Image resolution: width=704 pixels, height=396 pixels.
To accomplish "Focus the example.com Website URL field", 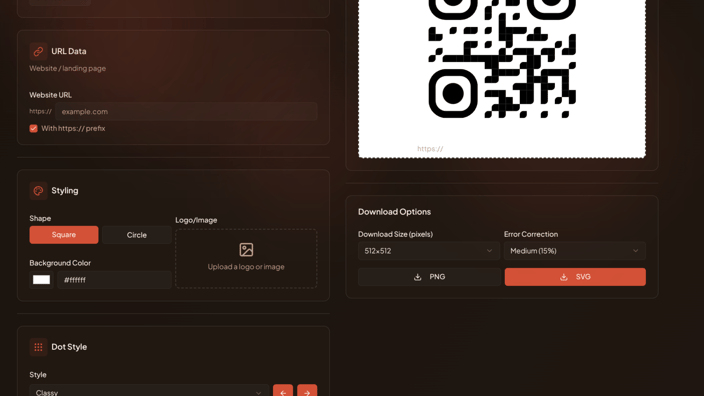I will click(x=186, y=111).
